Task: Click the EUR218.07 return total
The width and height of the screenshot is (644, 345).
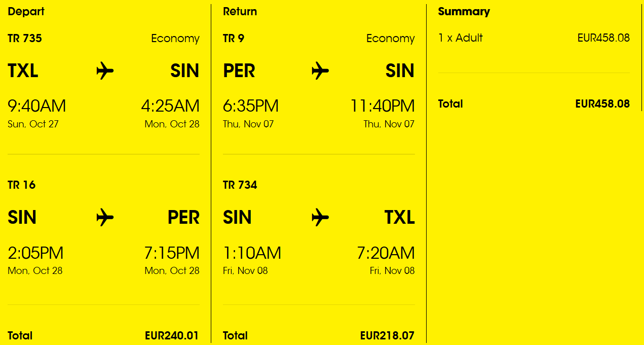Action: coord(387,335)
